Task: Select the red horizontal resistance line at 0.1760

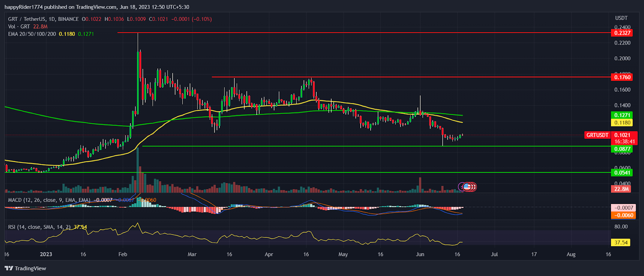Action: (x=411, y=77)
